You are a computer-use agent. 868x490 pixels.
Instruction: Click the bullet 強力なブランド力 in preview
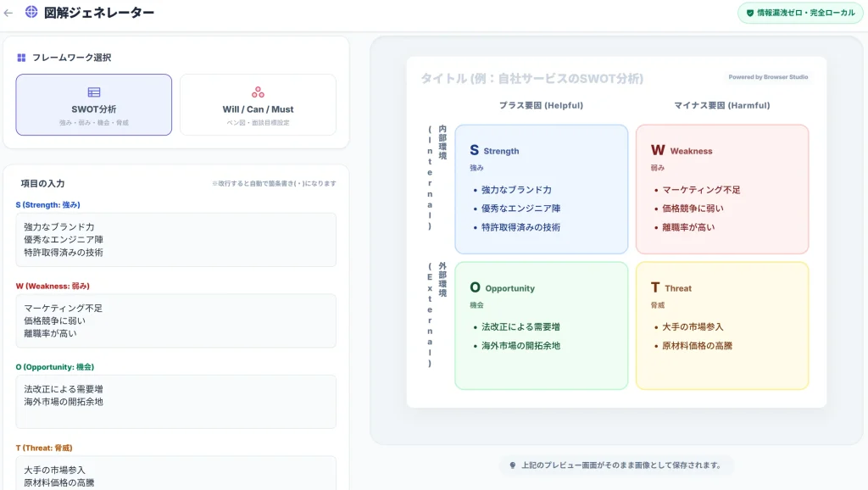(x=516, y=190)
